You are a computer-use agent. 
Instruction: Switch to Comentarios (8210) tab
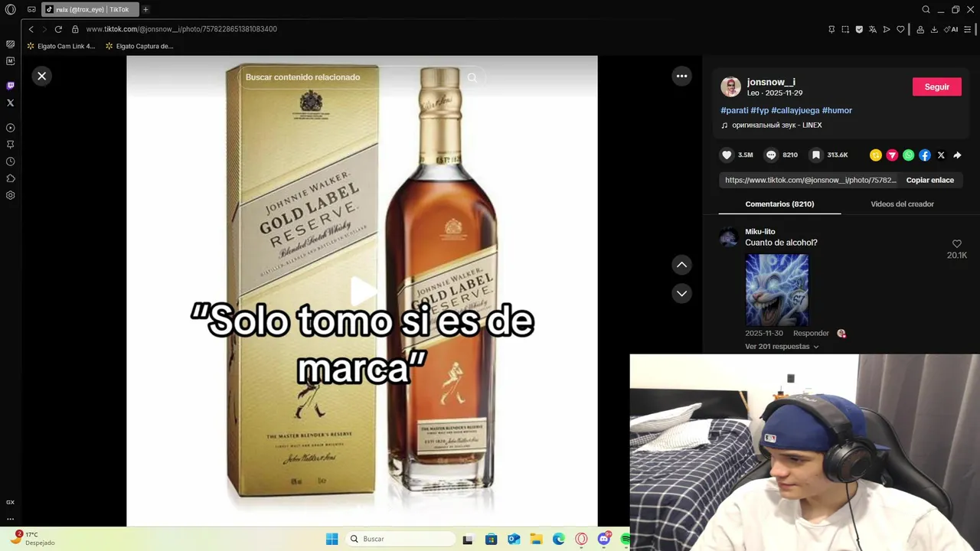tap(779, 204)
